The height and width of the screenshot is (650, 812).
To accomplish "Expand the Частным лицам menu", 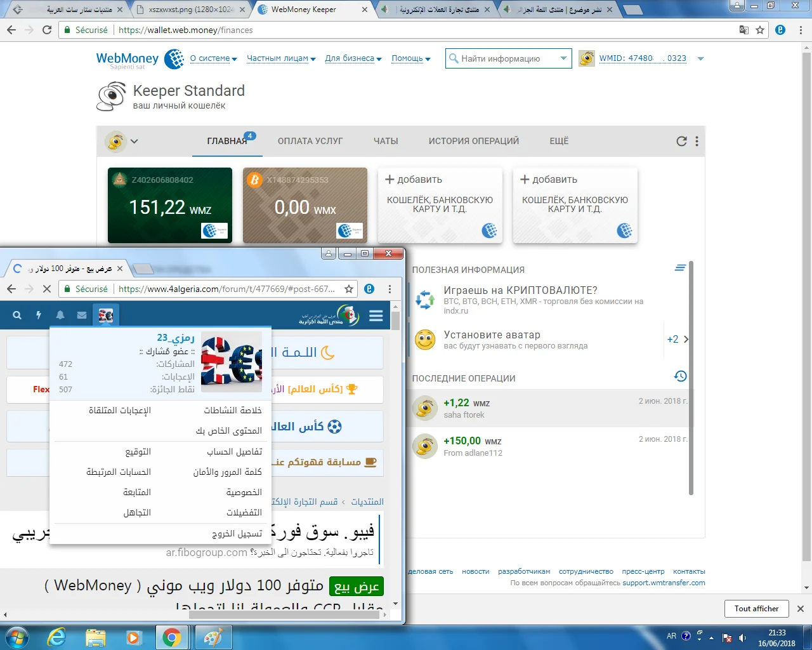I will tap(280, 58).
